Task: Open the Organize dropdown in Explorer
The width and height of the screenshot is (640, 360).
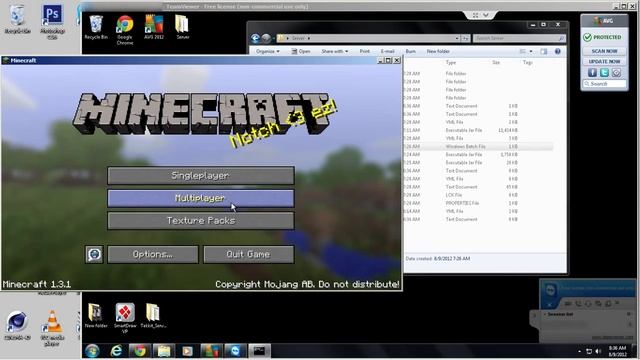Action: pos(268,51)
